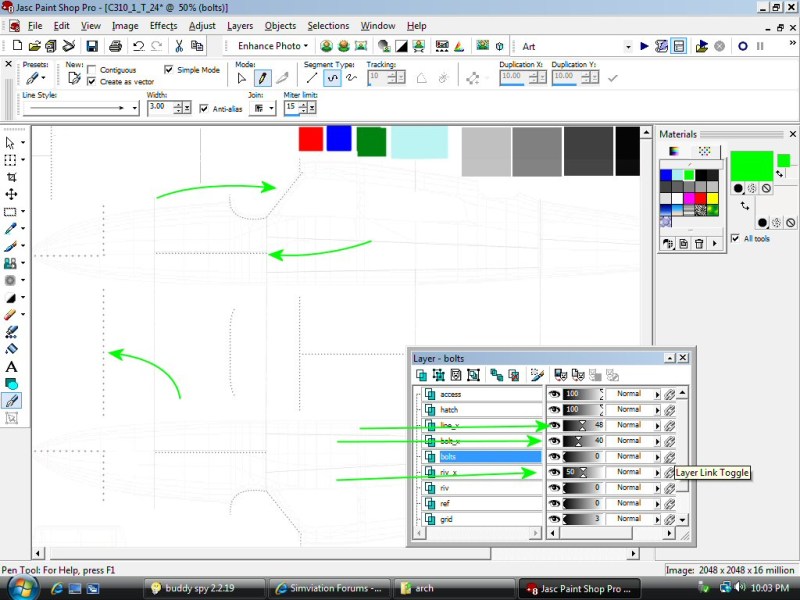Open the Layers menu

[x=240, y=26]
